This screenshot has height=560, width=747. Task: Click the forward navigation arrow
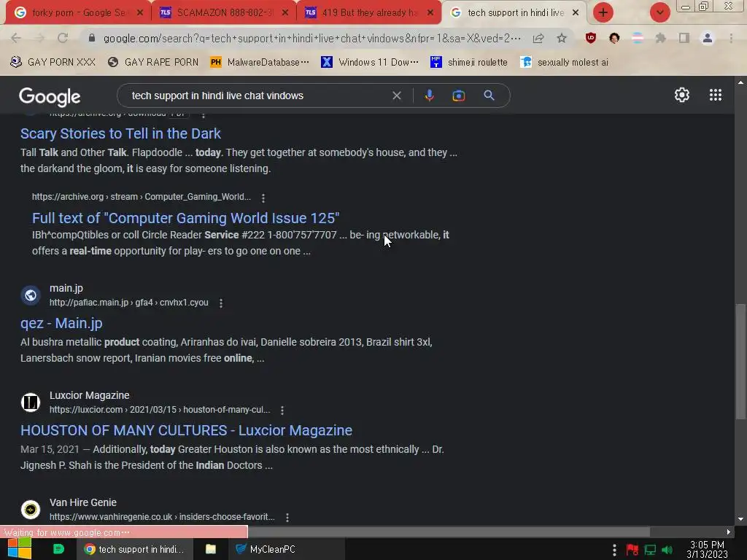39,38
